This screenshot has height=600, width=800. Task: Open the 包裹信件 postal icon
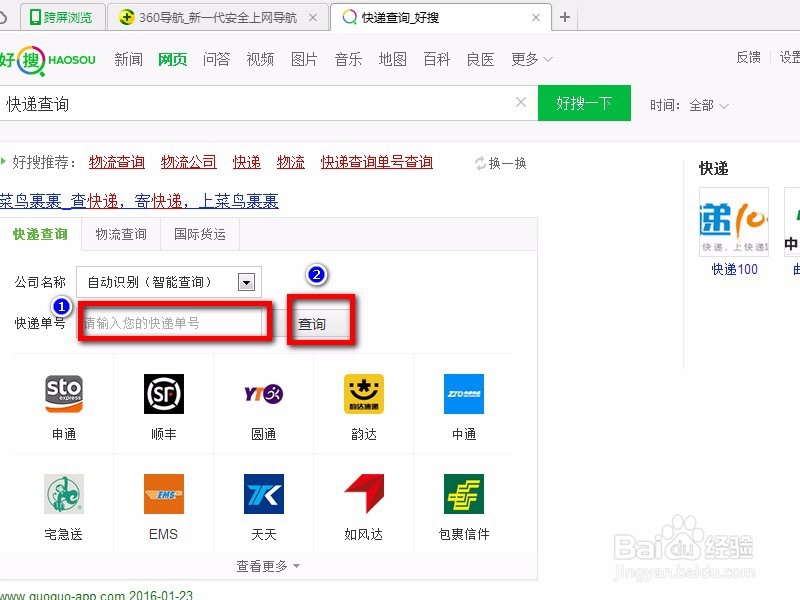tap(464, 494)
